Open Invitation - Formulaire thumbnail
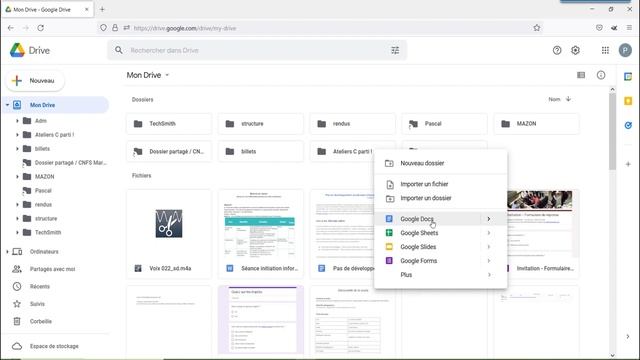640x360 pixels. coord(540,224)
